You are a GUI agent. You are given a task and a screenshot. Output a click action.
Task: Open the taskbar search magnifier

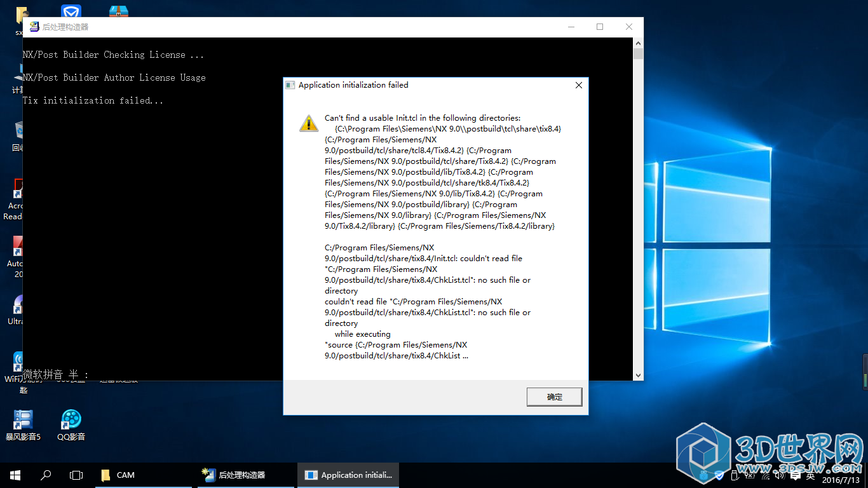coord(46,475)
